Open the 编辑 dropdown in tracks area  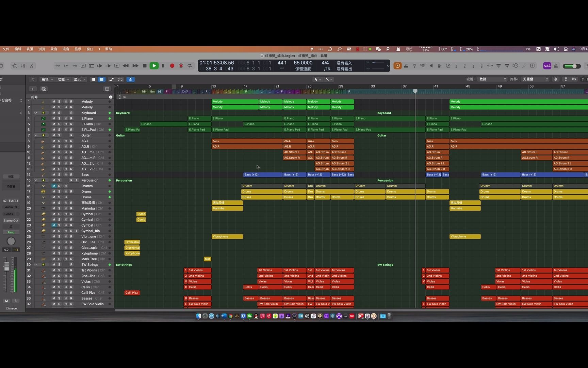[x=47, y=79]
